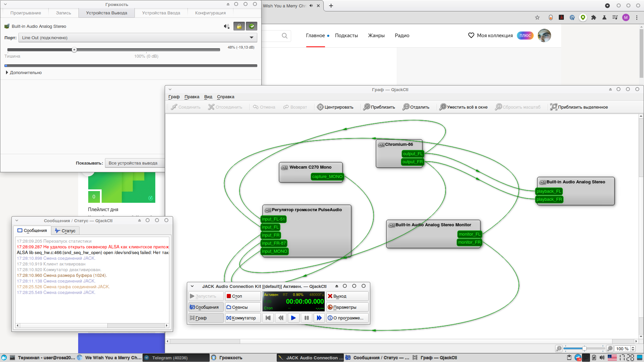Click the output volume slider handle
Image resolution: width=644 pixels, height=362 pixels.
coord(74,50)
